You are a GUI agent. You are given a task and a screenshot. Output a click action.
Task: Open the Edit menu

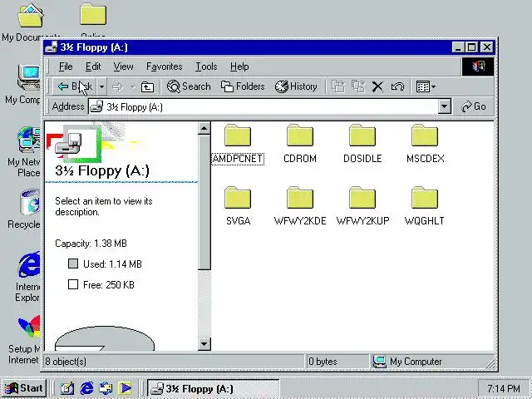tap(93, 66)
